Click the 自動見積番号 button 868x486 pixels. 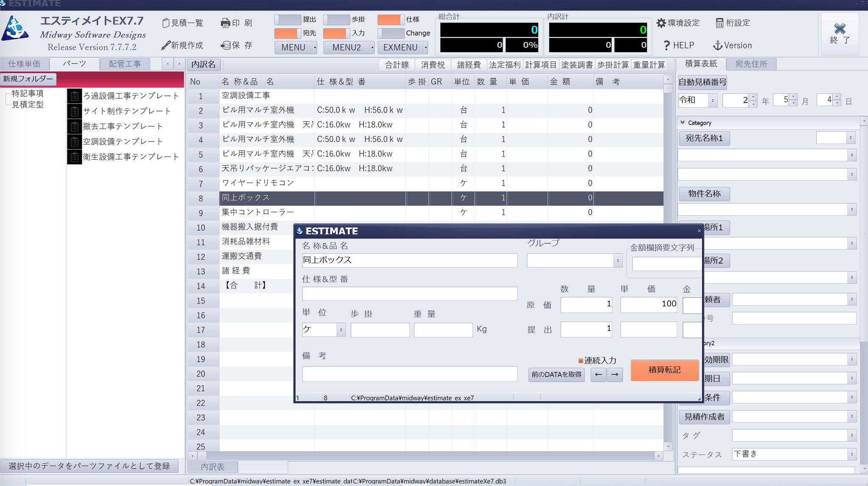[x=702, y=82]
